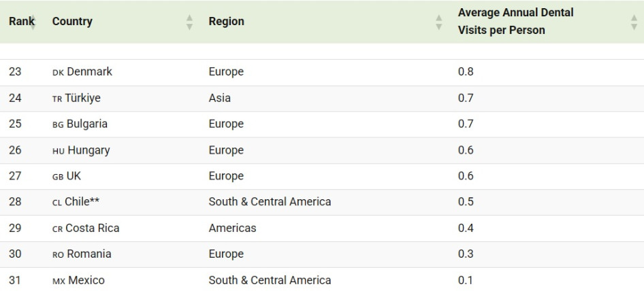Click the Country header label text
644x291 pixels.
[72, 21]
